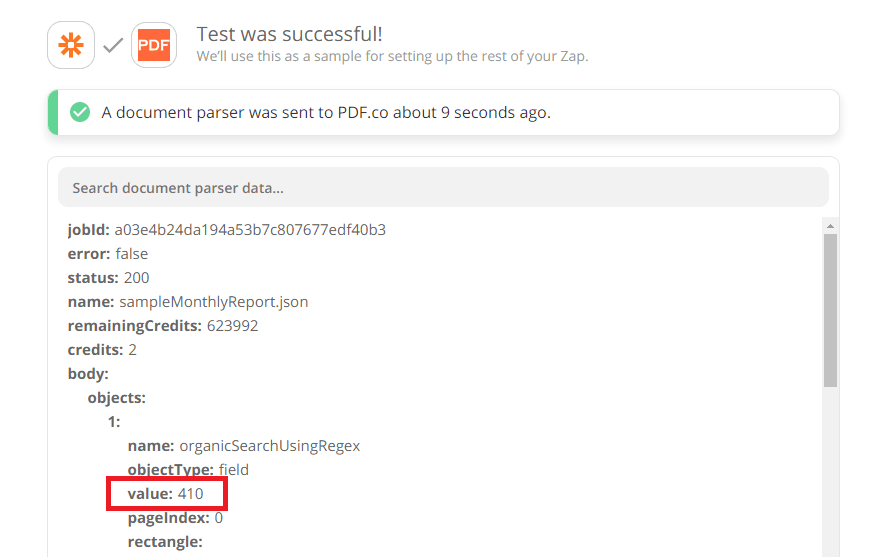Select the remainingCredits row
The image size is (887, 557).
pos(162,326)
